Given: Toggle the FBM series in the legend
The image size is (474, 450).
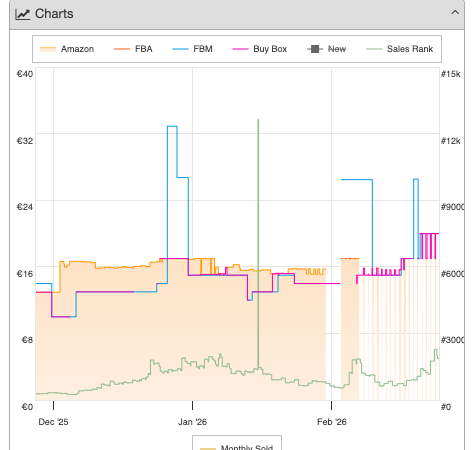Looking at the screenshot, I should pos(192,49).
